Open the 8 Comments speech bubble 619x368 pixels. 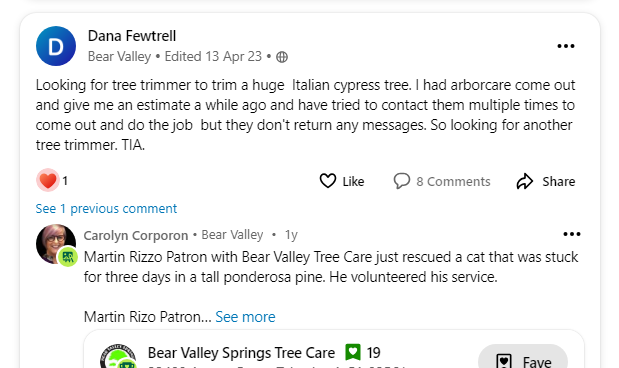point(401,181)
